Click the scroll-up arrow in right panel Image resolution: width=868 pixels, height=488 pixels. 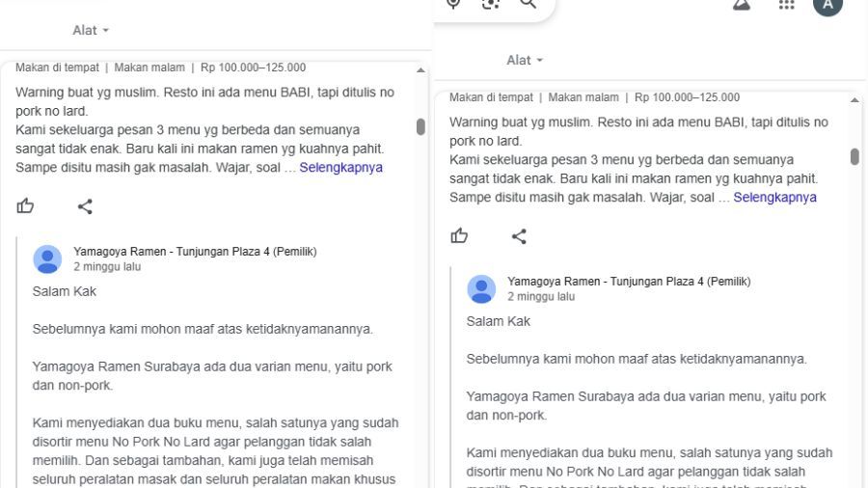click(x=854, y=100)
